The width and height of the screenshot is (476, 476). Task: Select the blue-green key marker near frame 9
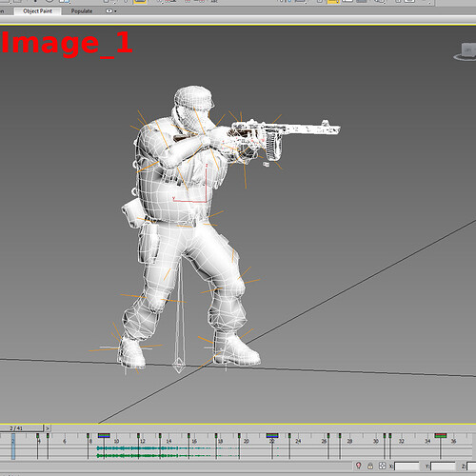[104, 436]
